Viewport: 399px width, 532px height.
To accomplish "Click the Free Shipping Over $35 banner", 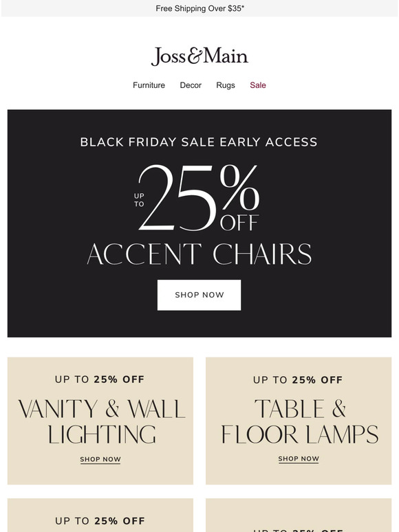I will [x=199, y=8].
